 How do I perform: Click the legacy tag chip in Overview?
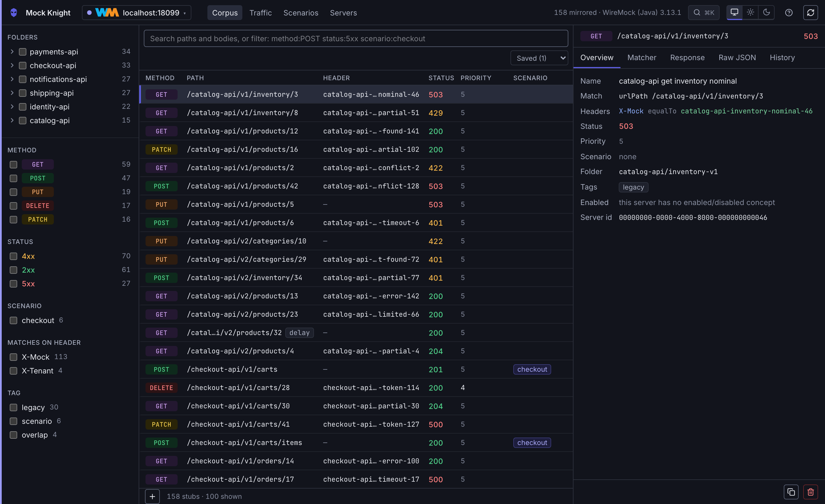pos(633,187)
